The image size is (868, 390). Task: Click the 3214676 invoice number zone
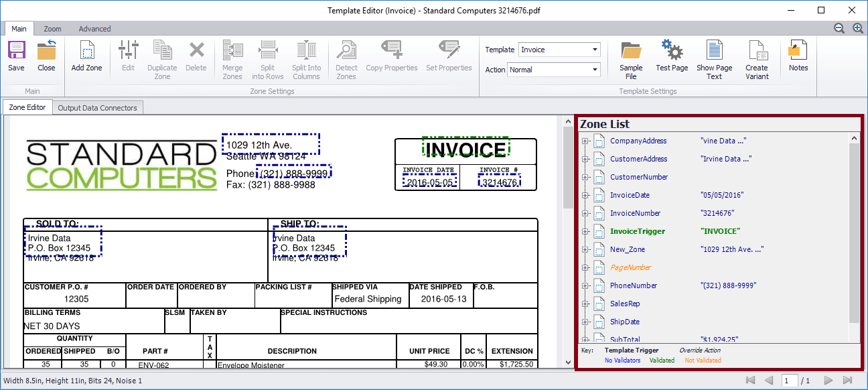coord(499,181)
